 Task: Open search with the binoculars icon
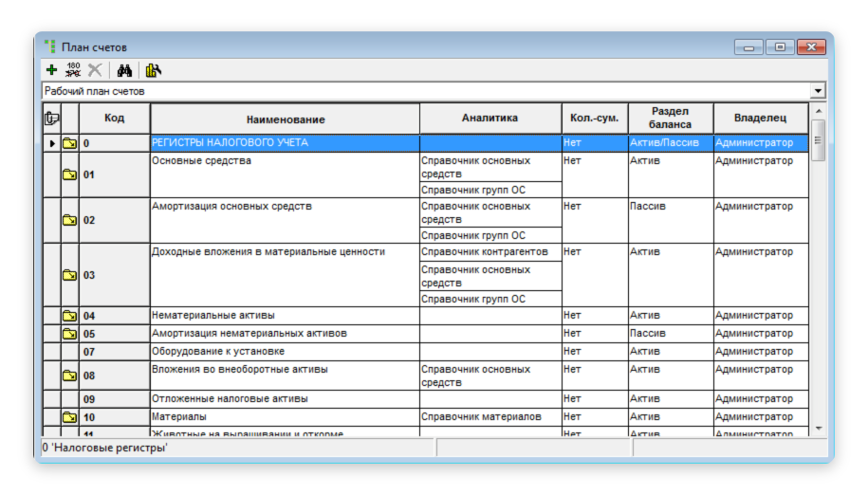click(124, 70)
